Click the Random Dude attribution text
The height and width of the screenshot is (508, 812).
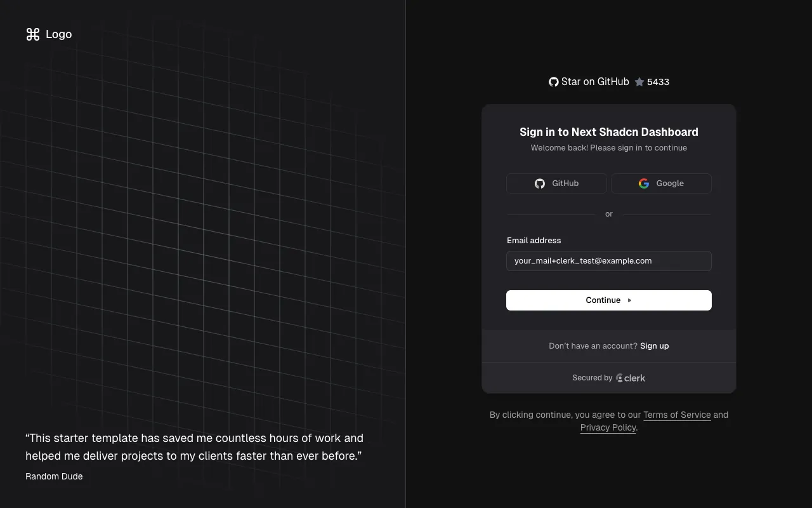pyautogui.click(x=54, y=476)
